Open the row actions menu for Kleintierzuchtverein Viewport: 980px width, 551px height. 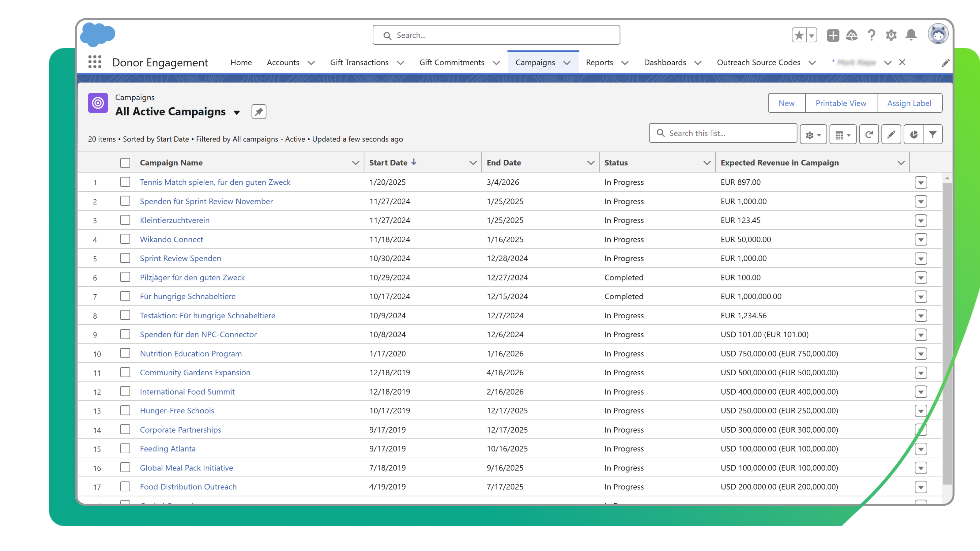[x=921, y=220]
